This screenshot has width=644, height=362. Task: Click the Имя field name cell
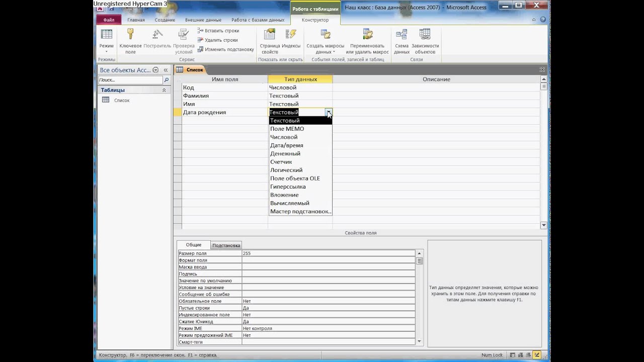tap(225, 104)
